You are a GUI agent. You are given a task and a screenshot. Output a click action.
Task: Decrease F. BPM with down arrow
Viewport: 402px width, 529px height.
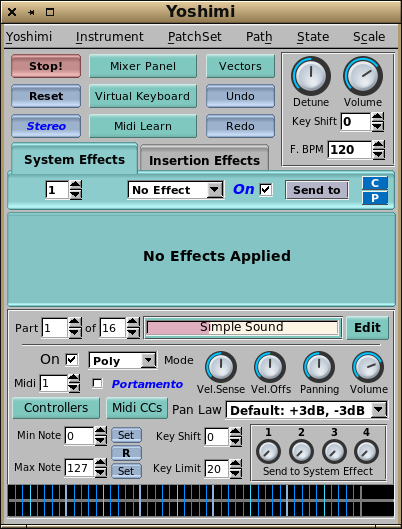(x=379, y=155)
